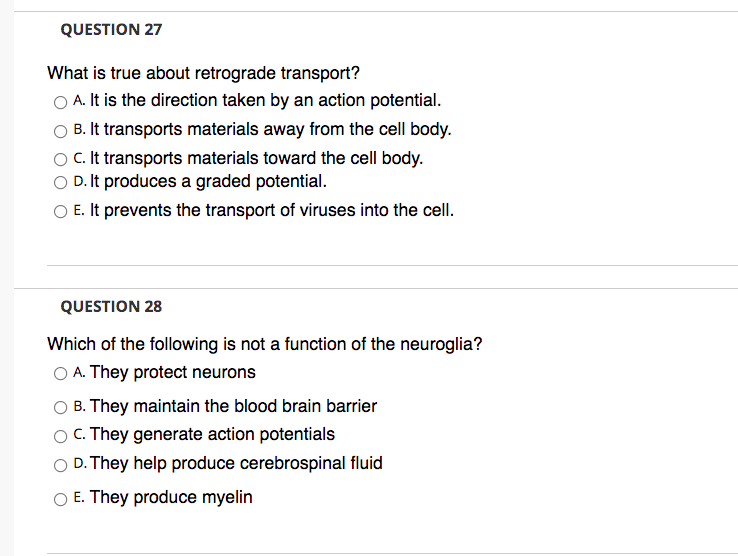Click the retrograde transport question text
The image size is (738, 556).
tap(203, 73)
